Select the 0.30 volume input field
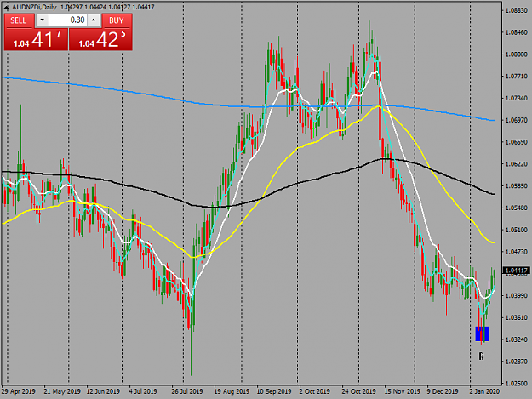The width and height of the screenshot is (532, 399). (x=68, y=20)
